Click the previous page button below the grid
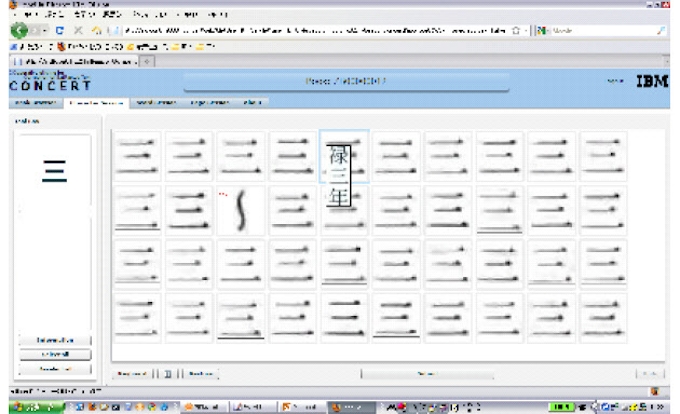This screenshot has width=680, height=414. (133, 374)
